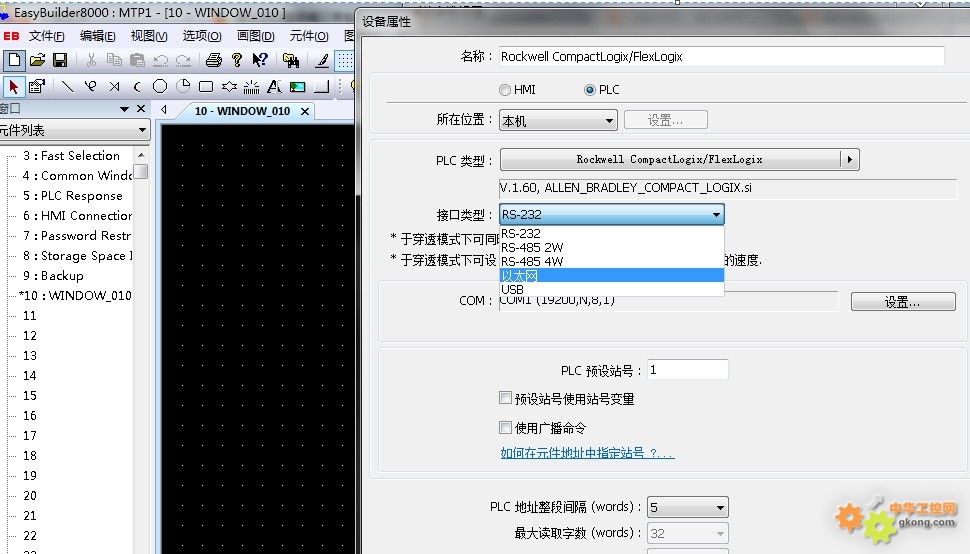Click the PLC preset station number field
Viewport: 970px width, 554px height.
[687, 370]
